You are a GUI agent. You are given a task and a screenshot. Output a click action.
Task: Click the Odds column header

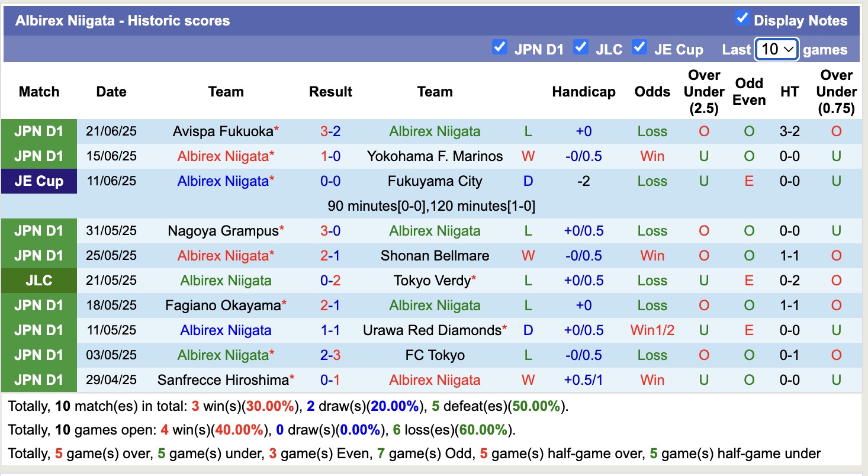click(x=652, y=92)
